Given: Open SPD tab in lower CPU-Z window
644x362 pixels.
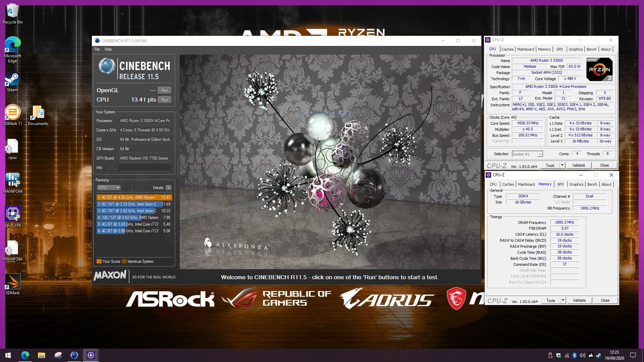Looking at the screenshot, I should pos(560,184).
